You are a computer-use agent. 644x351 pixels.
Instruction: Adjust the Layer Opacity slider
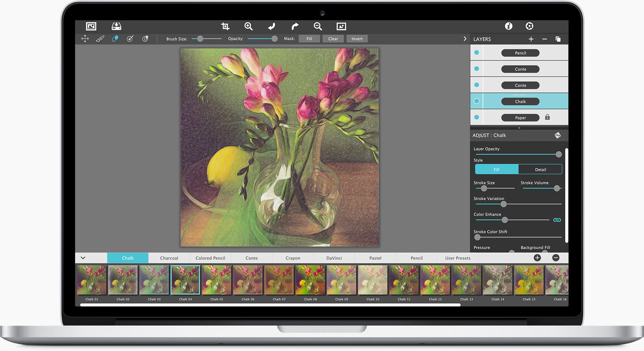pyautogui.click(x=518, y=154)
